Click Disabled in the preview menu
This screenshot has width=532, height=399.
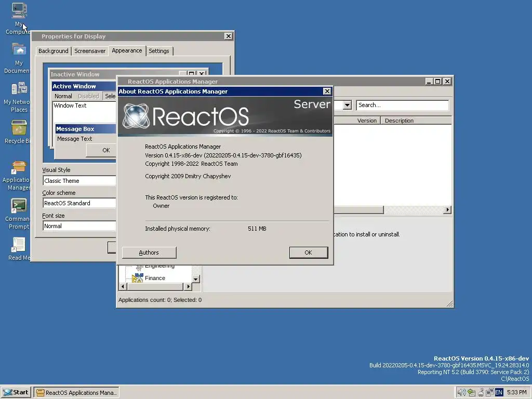88,96
